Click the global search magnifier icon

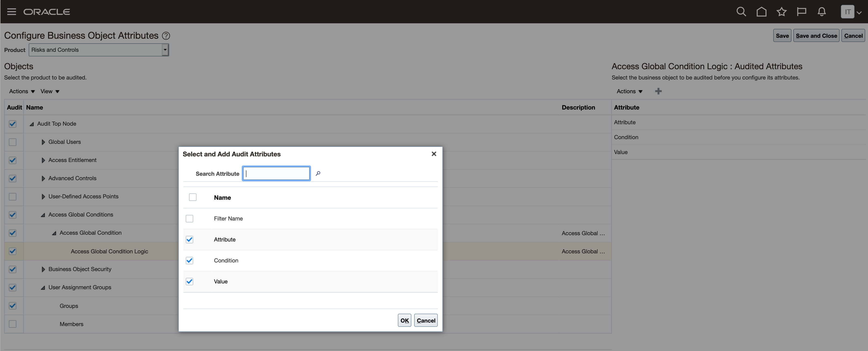pyautogui.click(x=741, y=12)
